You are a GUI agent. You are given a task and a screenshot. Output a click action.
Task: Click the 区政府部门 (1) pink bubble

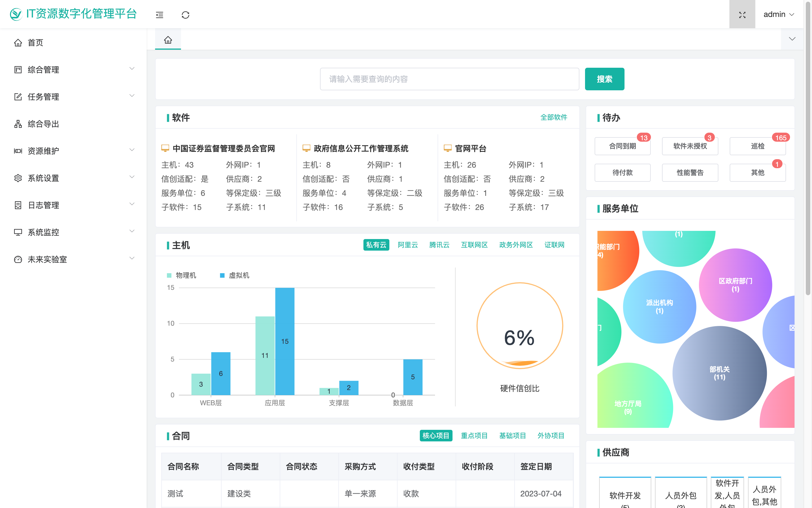point(735,285)
